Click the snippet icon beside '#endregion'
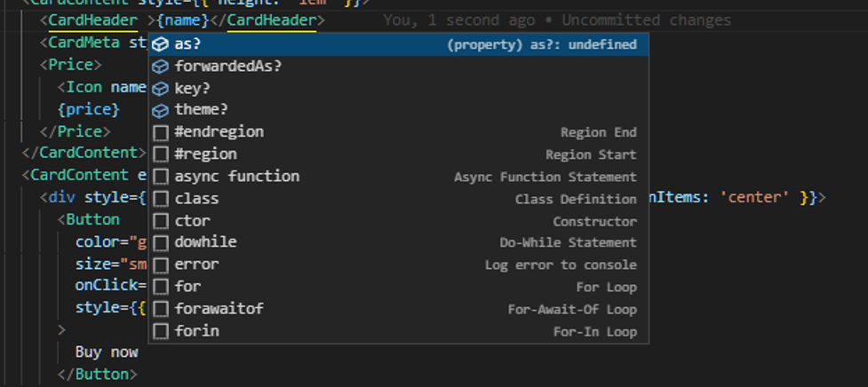This screenshot has height=387, width=868. (x=161, y=132)
